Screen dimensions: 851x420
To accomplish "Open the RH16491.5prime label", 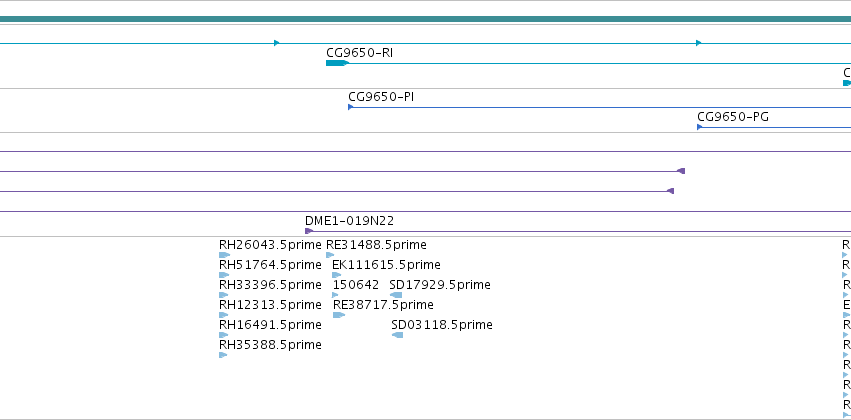I will point(270,325).
